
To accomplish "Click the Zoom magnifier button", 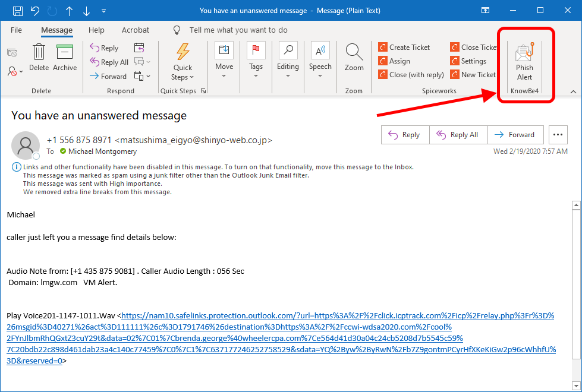I will point(354,58).
